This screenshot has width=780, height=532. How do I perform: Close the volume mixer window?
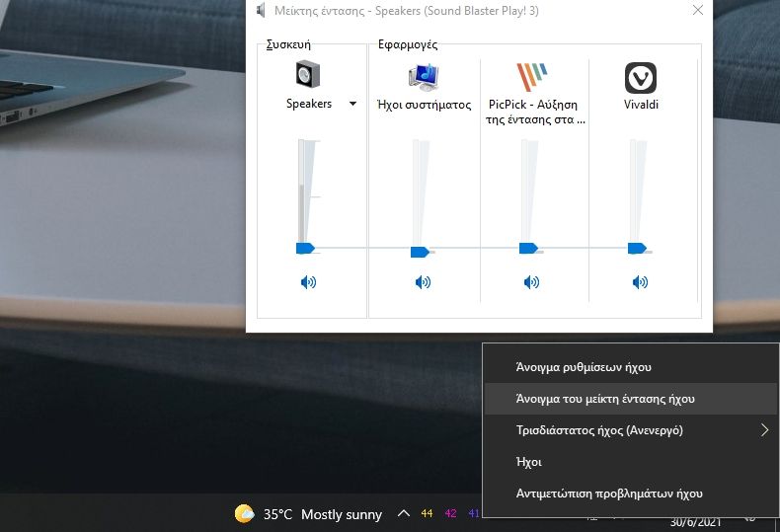click(698, 11)
